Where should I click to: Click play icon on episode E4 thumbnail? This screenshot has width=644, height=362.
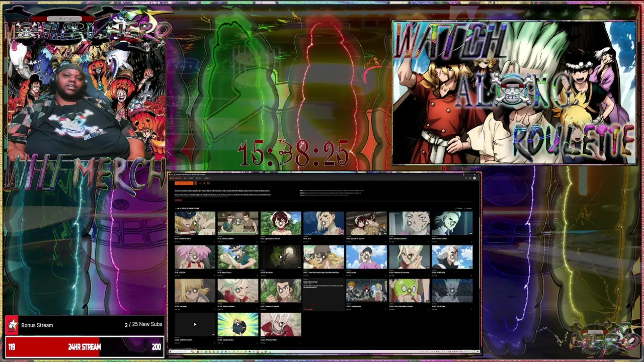tap(324, 223)
